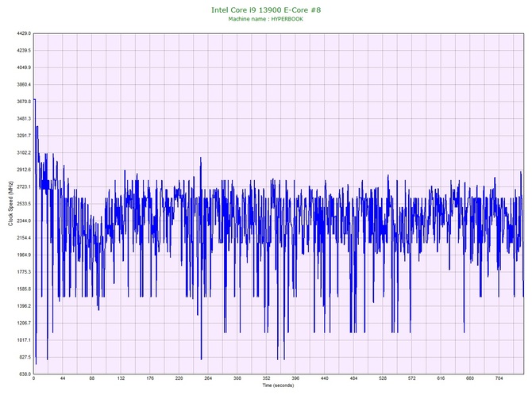
Task: Click the 4429.0 y-axis value
Action: [24, 33]
